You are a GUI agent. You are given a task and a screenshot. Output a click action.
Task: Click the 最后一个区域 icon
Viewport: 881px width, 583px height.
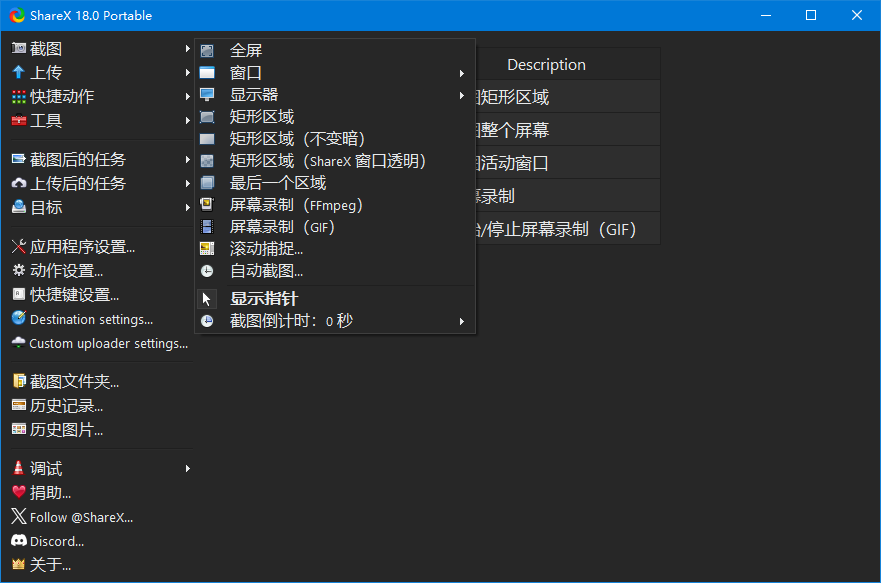click(x=207, y=183)
